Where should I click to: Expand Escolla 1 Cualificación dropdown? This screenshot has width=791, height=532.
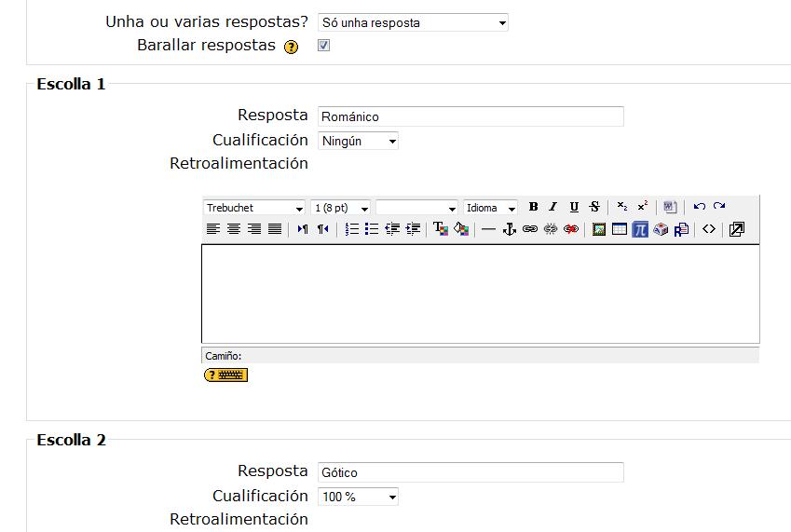point(358,142)
